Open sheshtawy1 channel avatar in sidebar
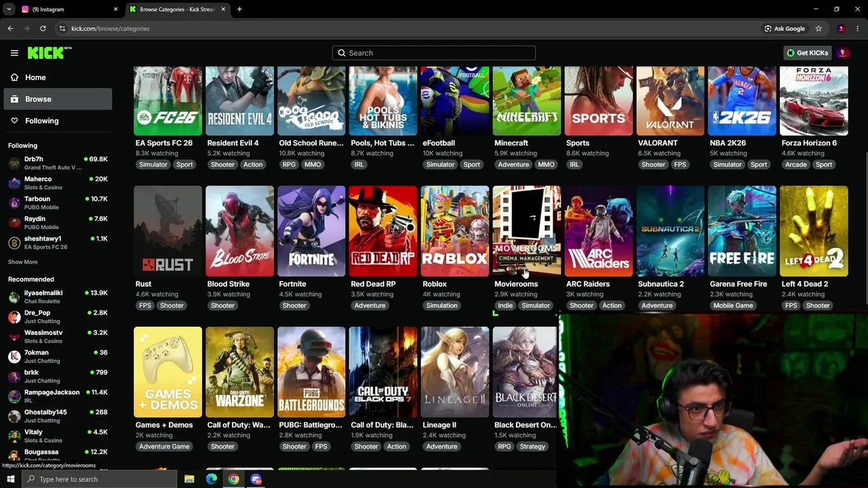 click(14, 243)
